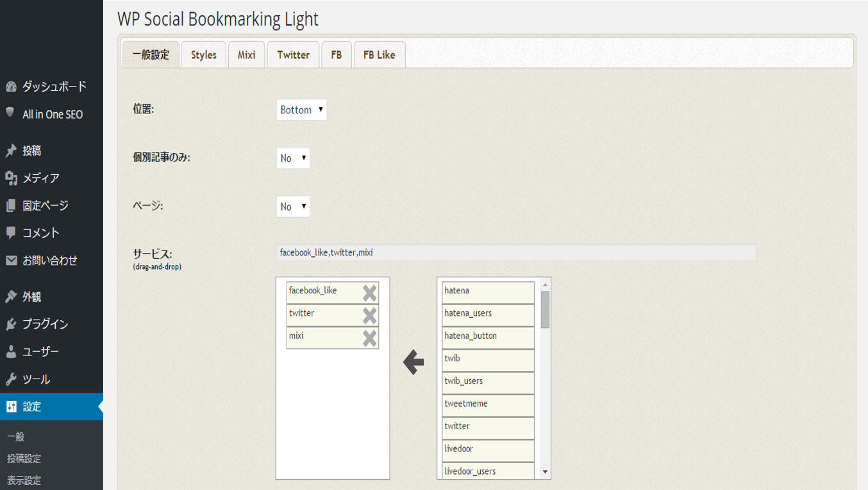Click the services list scrollbar thumb
The width and height of the screenshot is (868, 490).
pos(545,309)
